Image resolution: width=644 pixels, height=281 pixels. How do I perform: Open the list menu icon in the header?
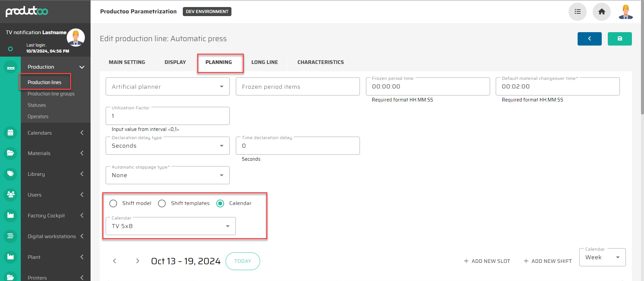coord(577,12)
